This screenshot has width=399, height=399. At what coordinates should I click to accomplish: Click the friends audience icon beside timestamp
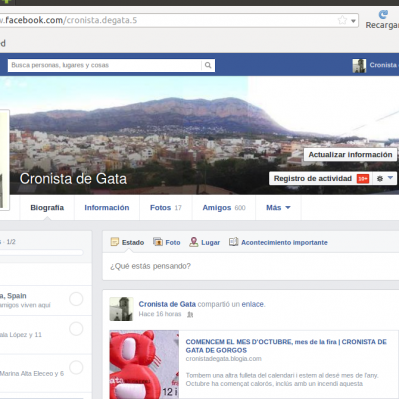tap(190, 314)
